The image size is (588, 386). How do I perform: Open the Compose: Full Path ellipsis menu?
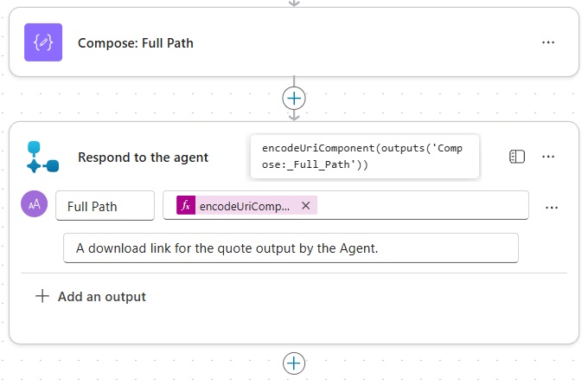pyautogui.click(x=547, y=42)
